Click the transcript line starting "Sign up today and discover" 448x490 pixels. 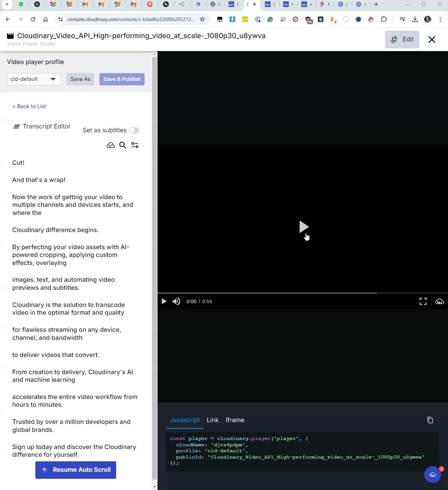coord(74,451)
